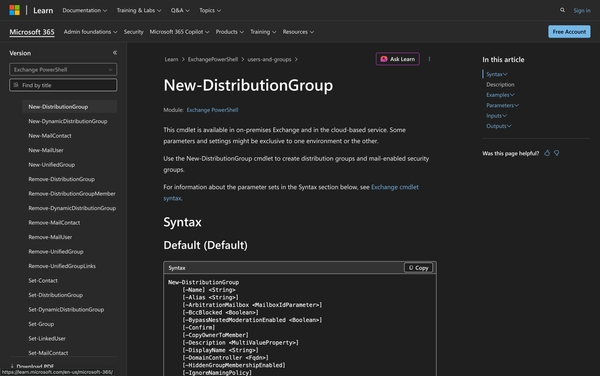
Task: Open Remove-DistributionGroup in the sidebar
Action: click(62, 179)
